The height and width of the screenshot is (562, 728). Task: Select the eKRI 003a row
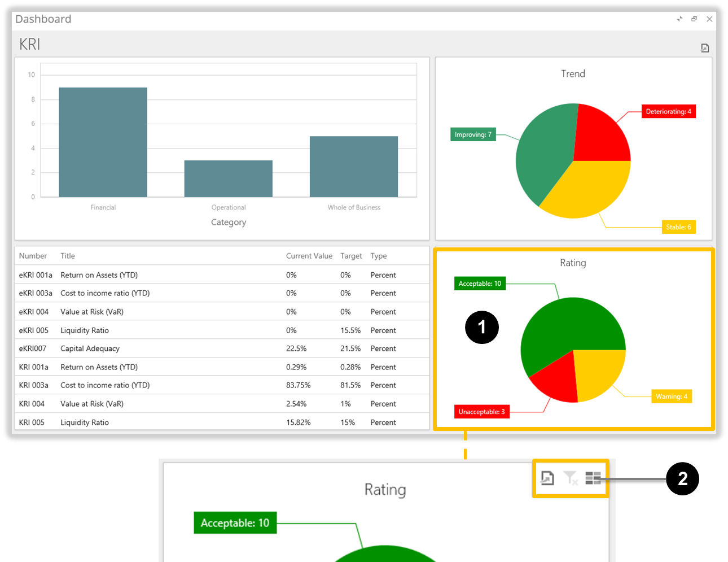222,293
